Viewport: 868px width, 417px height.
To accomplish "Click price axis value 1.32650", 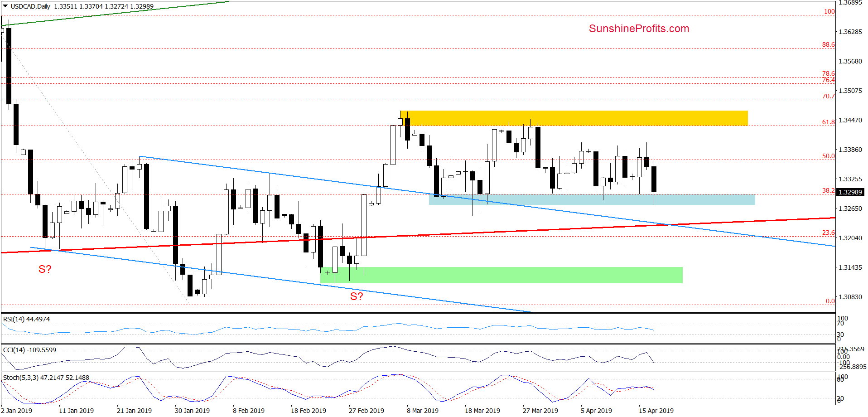I will click(850, 208).
